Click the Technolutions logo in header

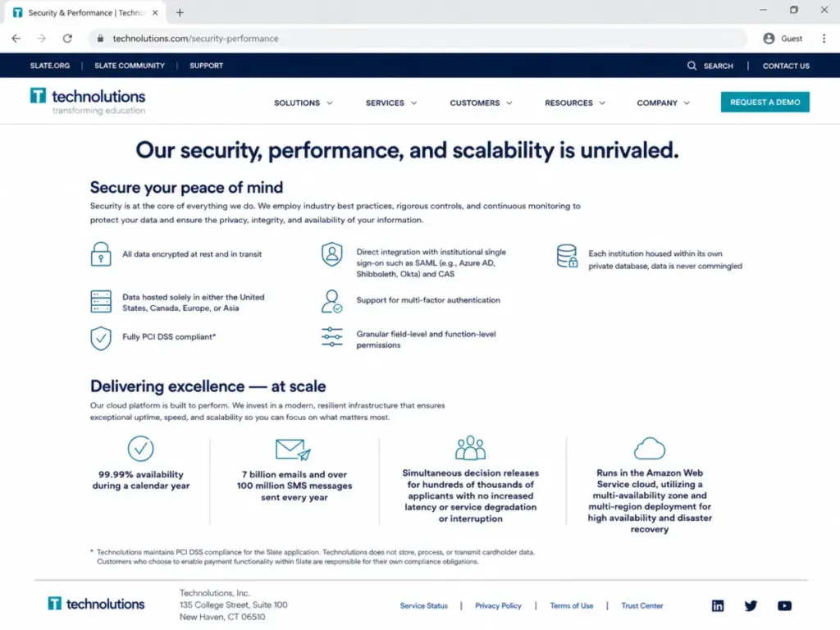pos(88,101)
